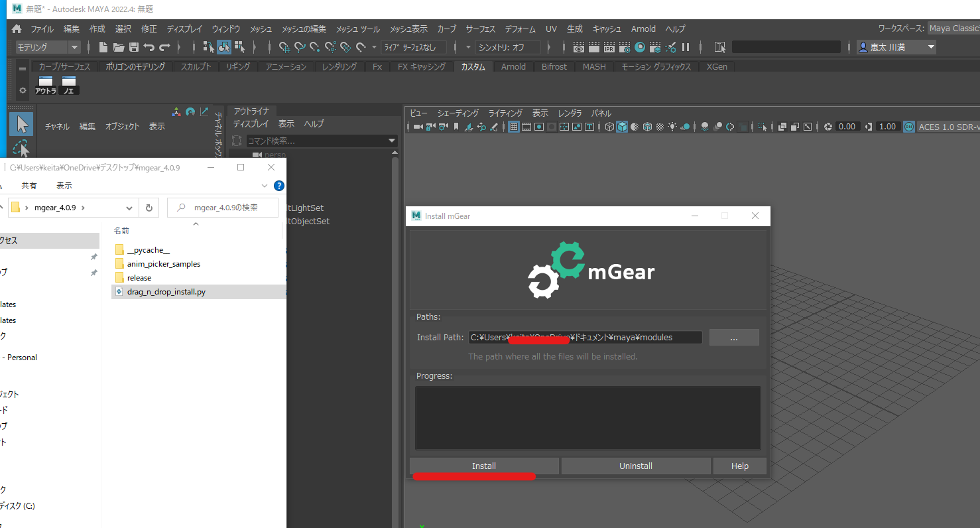Select the drag_n_drop_install.py file
This screenshot has width=980, height=528.
click(x=199, y=292)
